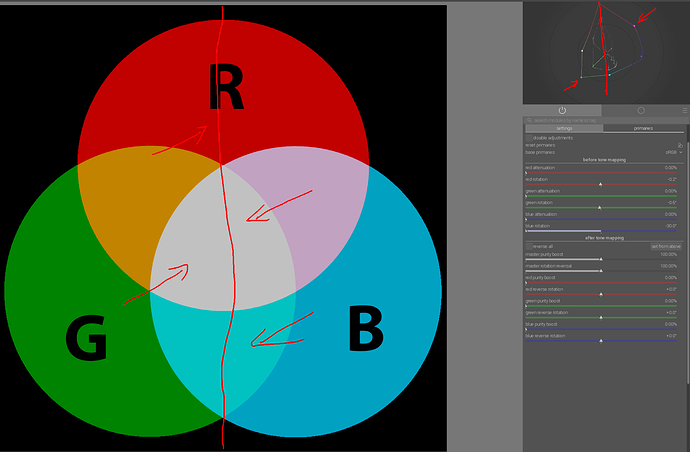690x452 pixels.
Task: Open the hamburger presets menu
Action: point(685,110)
